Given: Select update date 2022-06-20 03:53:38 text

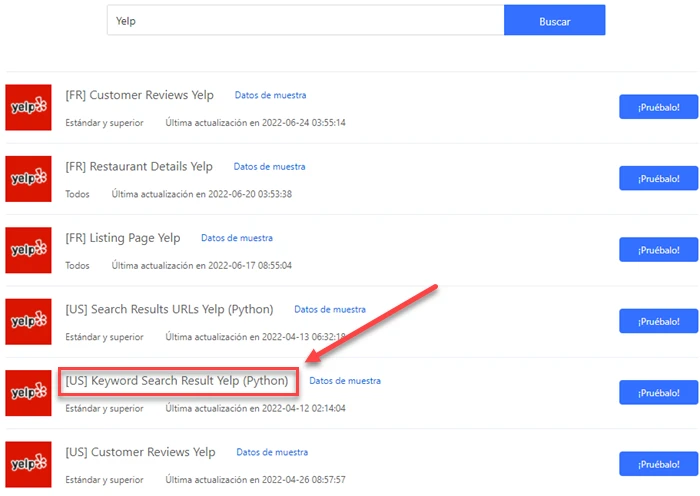Looking at the screenshot, I should 250,194.
